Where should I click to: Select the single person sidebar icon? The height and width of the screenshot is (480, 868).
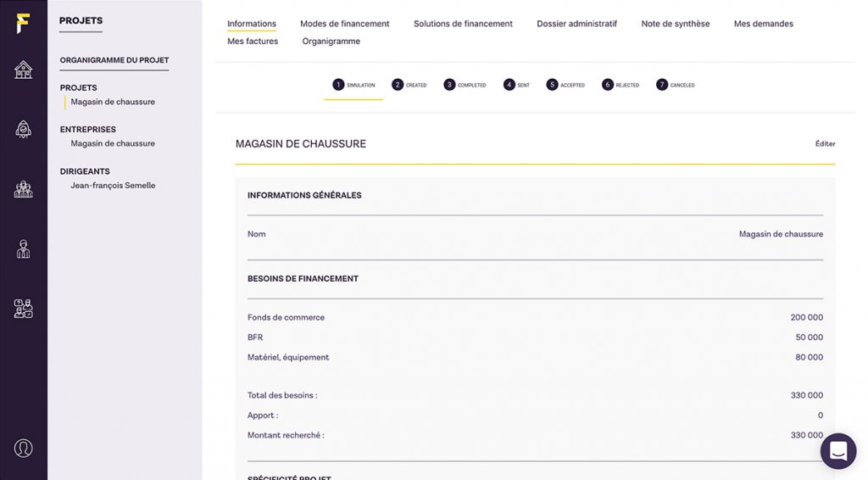23,249
